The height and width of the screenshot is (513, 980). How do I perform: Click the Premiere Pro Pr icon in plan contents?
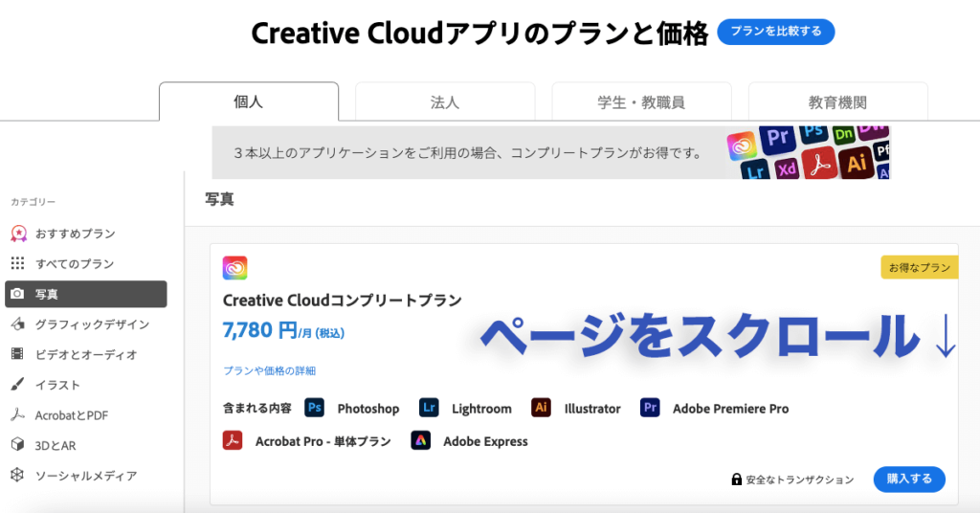pos(650,408)
